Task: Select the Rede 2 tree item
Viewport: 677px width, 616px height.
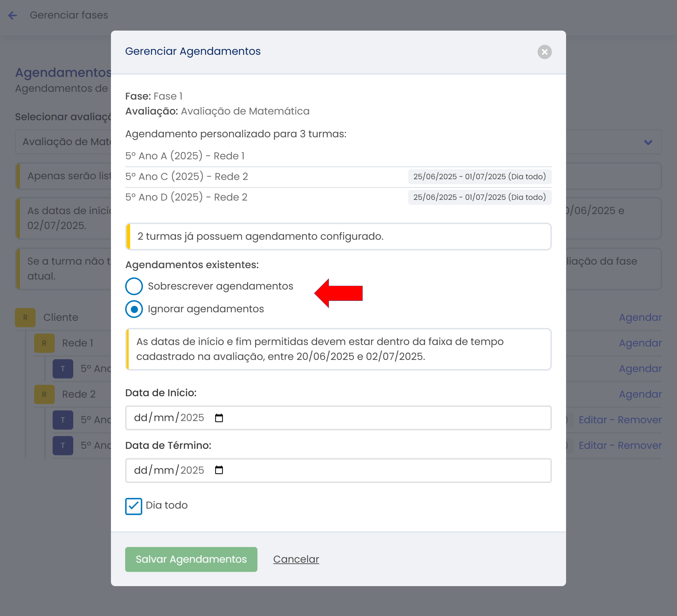Action: coord(79,394)
